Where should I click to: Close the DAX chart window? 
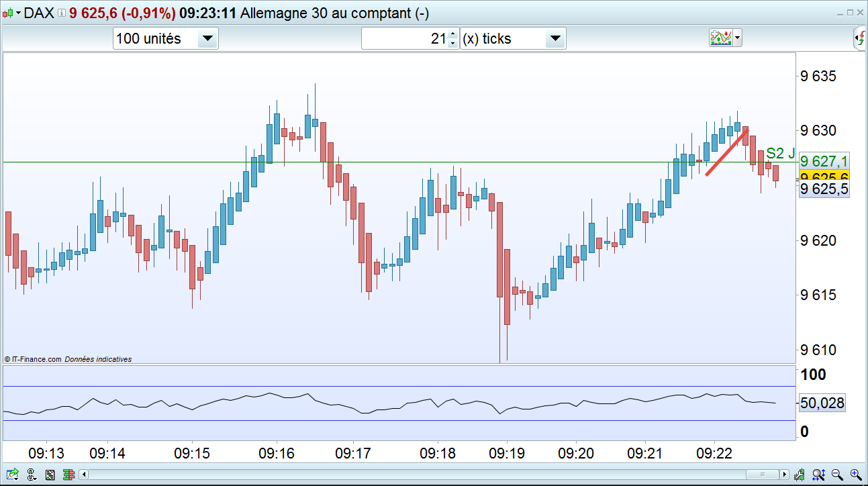pyautogui.click(x=861, y=13)
